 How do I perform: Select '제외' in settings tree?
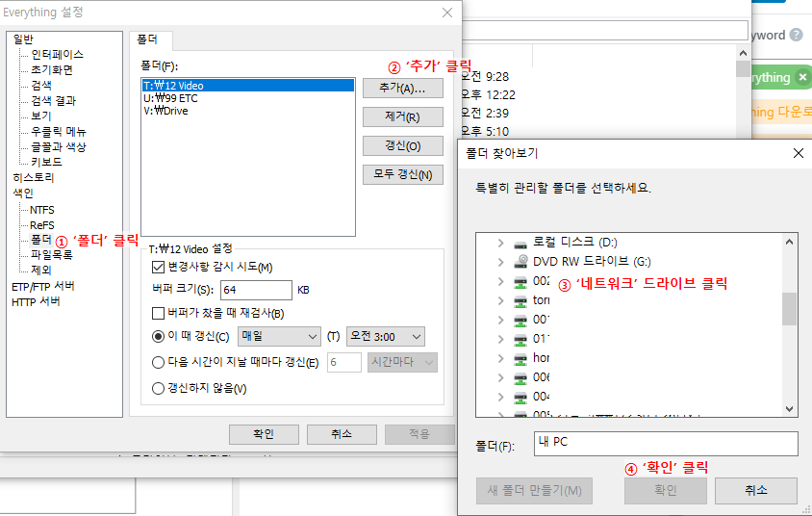click(41, 270)
